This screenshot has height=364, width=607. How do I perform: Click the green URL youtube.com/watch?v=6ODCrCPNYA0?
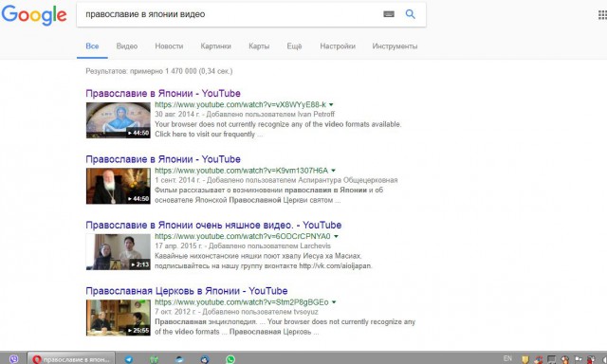click(243, 236)
